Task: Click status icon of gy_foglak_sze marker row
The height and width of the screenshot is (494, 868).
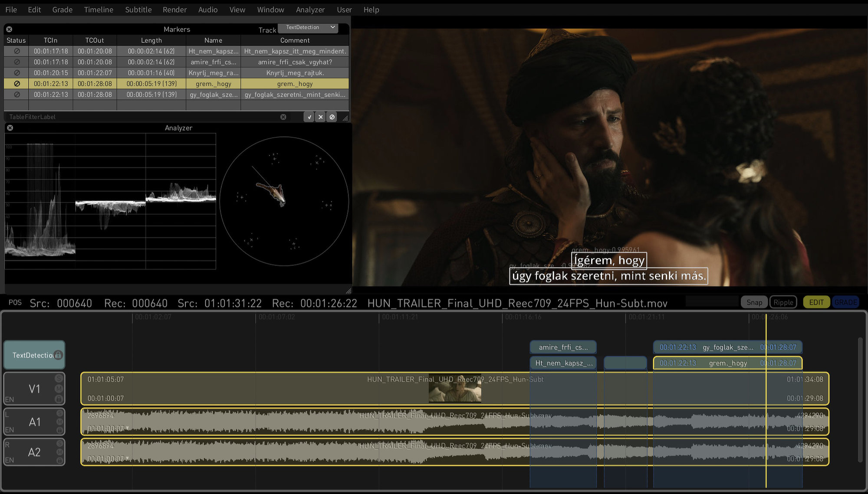Action: (x=16, y=95)
